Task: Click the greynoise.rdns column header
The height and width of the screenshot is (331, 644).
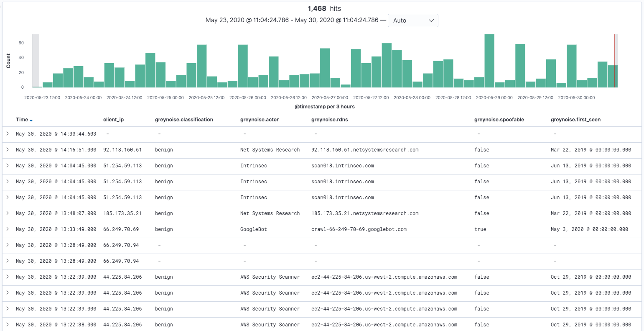Action: 329,120
